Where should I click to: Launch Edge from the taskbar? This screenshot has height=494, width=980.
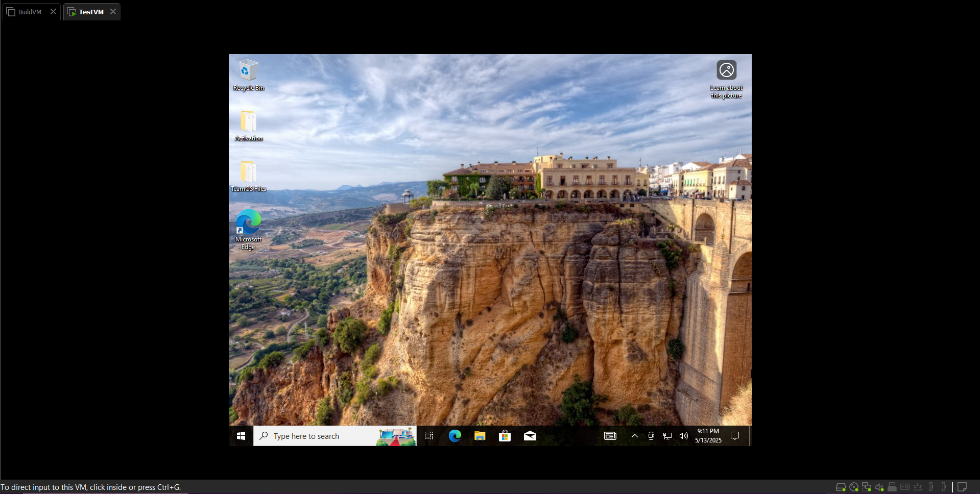tap(455, 436)
